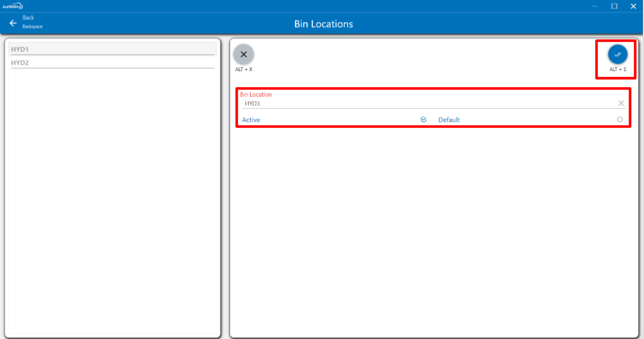Select HYD1 from the bin list
644x339 pixels.
click(113, 49)
